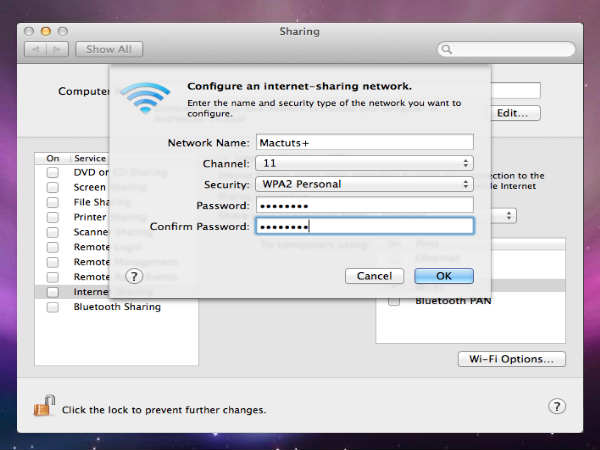600x450 pixels.
Task: Open help with bottom-right question mark button
Action: 557,406
